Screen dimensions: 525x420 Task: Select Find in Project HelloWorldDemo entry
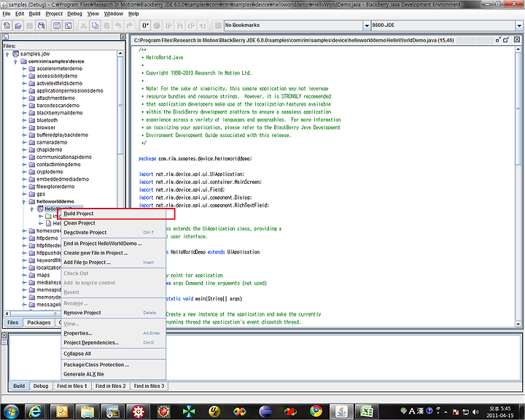114,244
